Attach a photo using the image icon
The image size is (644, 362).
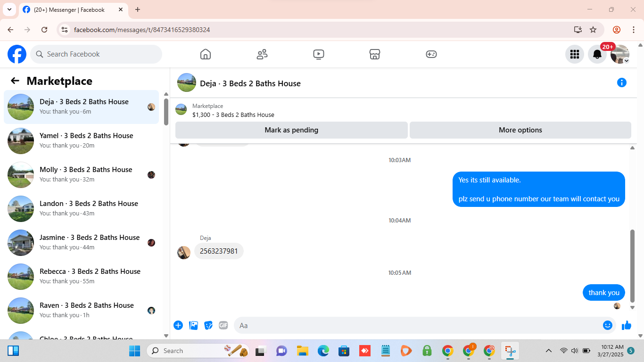[x=193, y=325]
